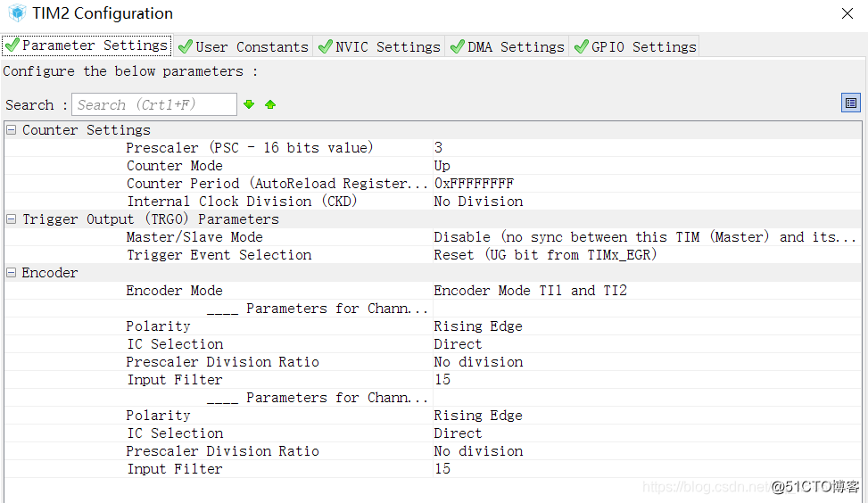The width and height of the screenshot is (868, 503).
Task: Close the TIM2 Configuration dialog
Action: click(x=847, y=13)
